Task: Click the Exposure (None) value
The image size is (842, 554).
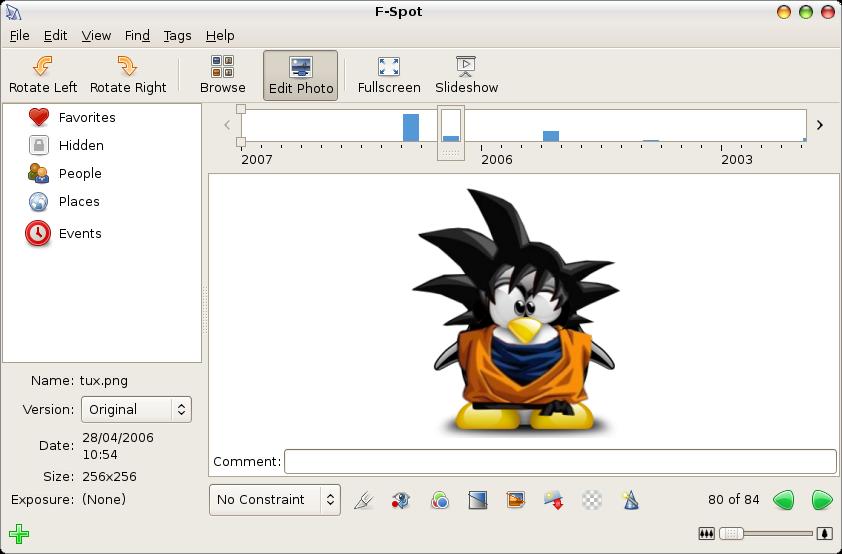Action: point(104,499)
